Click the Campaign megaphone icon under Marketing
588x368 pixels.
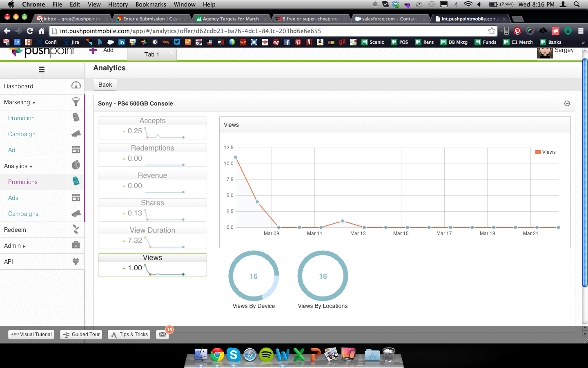76,134
